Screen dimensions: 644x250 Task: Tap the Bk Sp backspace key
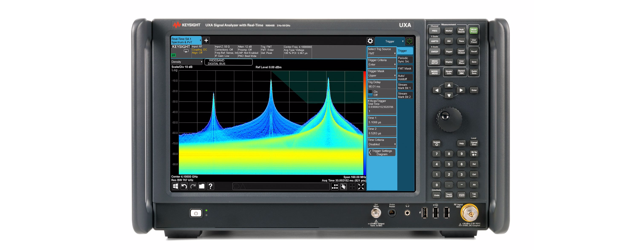[x=474, y=153]
